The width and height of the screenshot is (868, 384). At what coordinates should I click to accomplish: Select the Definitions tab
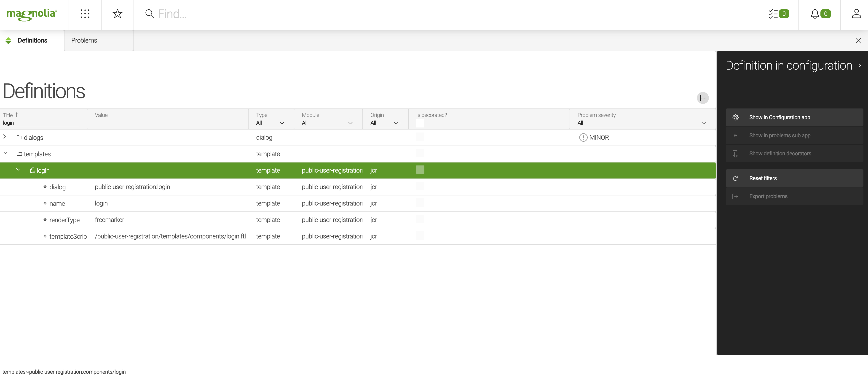tap(32, 40)
